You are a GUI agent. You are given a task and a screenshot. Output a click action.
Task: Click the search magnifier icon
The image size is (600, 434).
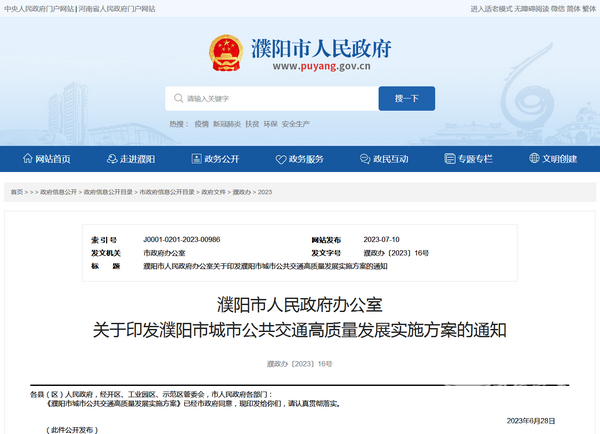178,99
